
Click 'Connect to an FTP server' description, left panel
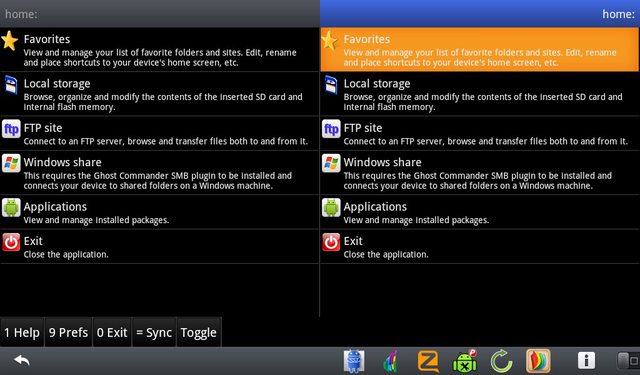(165, 142)
